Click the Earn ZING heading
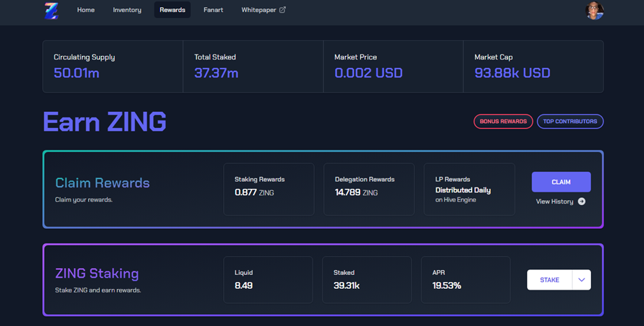 click(x=104, y=122)
